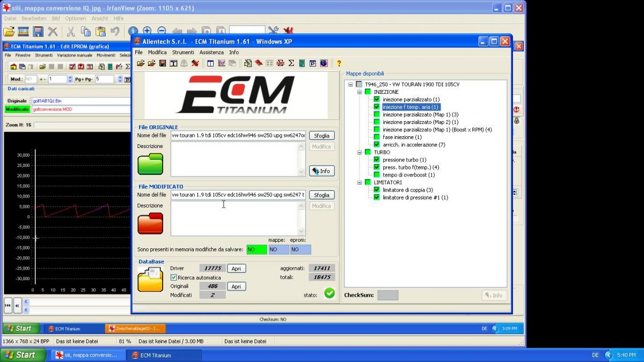Click the scissors cut icon in IrfanView
644x362 pixels.
pos(71,32)
